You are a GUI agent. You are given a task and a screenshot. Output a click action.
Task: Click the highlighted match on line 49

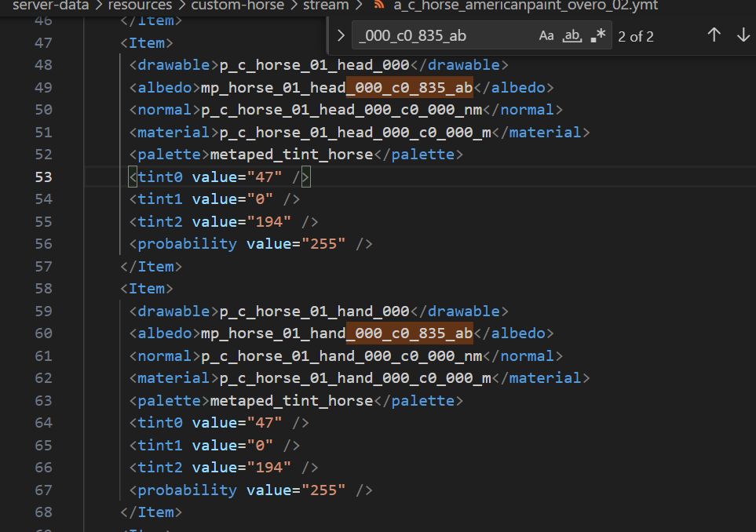coord(410,88)
